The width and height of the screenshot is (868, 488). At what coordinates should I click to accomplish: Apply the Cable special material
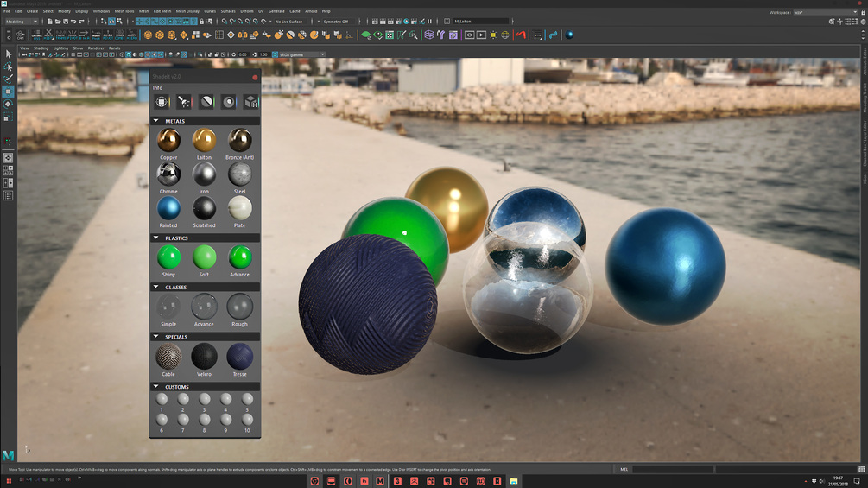(168, 357)
